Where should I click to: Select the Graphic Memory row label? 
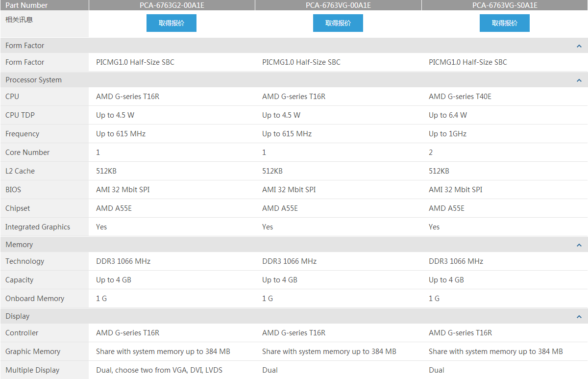(33, 352)
